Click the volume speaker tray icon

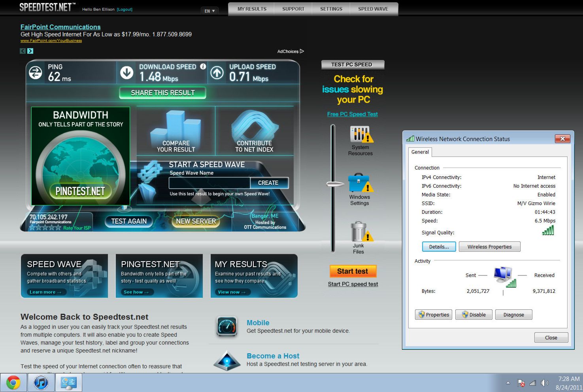pos(545,383)
